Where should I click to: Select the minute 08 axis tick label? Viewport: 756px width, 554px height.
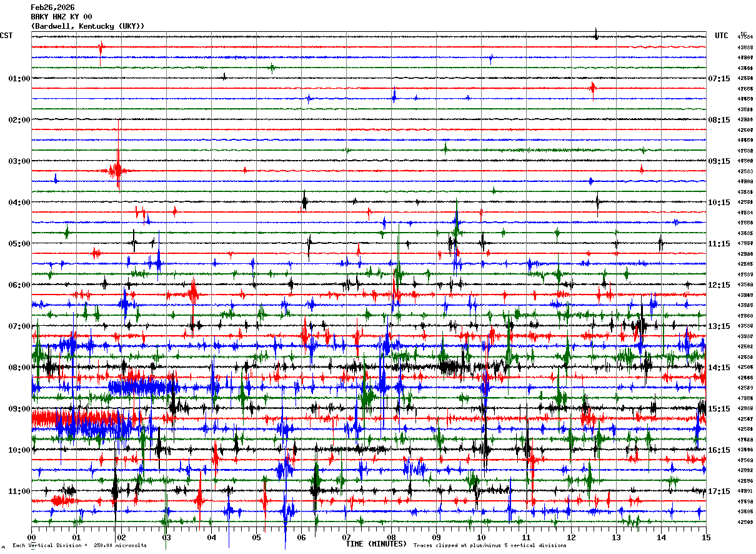(x=391, y=537)
